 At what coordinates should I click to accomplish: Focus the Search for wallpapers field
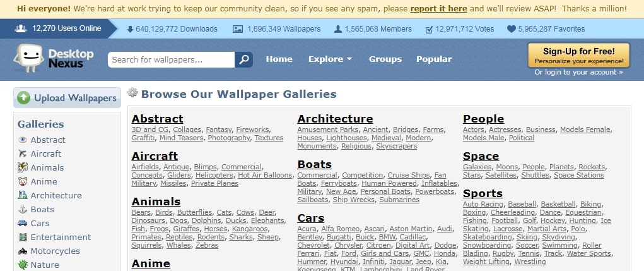click(171, 59)
